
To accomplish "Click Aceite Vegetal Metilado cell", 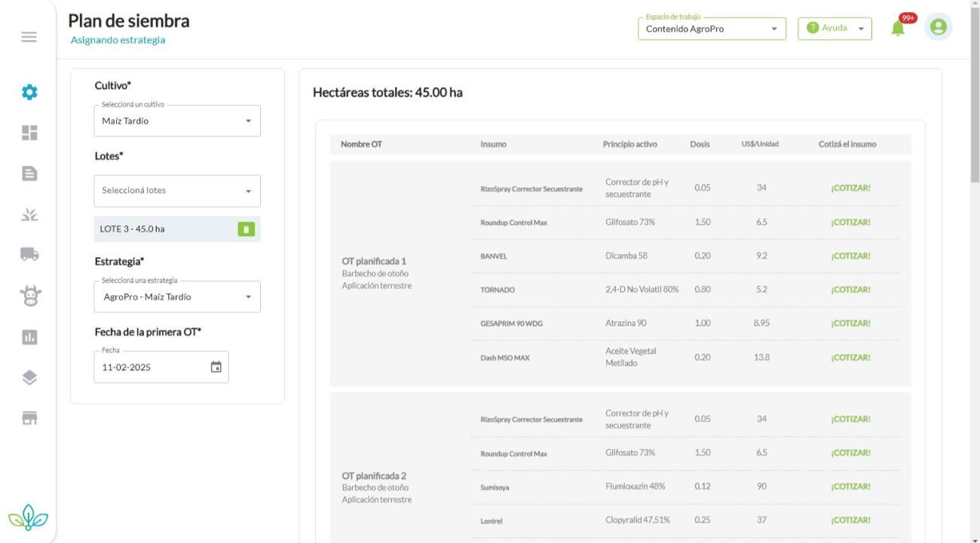I will coord(630,357).
